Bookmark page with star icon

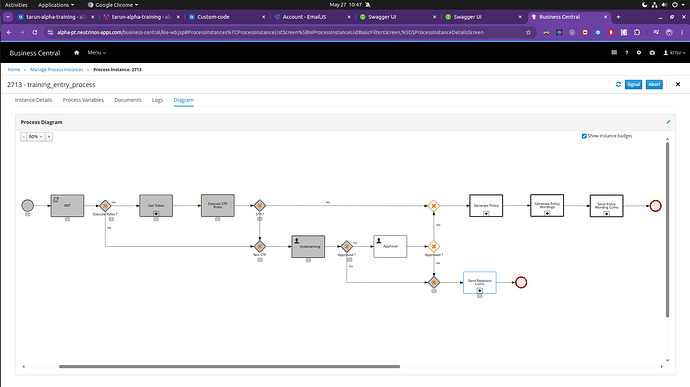pyautogui.click(x=528, y=32)
